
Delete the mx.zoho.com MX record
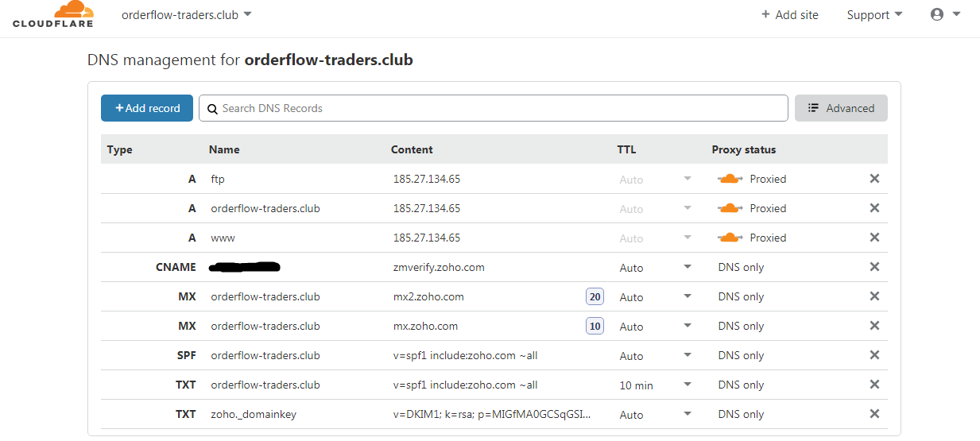coord(874,326)
